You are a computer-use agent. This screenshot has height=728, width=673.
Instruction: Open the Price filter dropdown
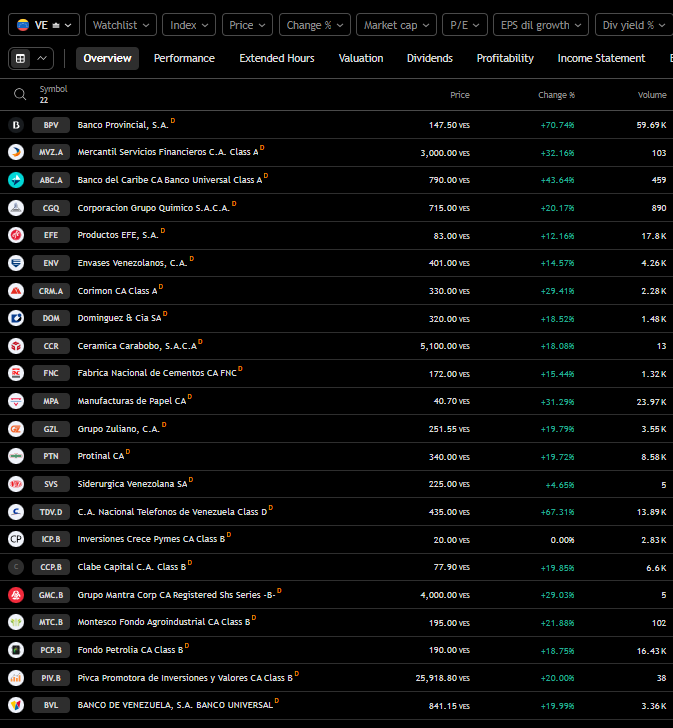click(x=247, y=25)
